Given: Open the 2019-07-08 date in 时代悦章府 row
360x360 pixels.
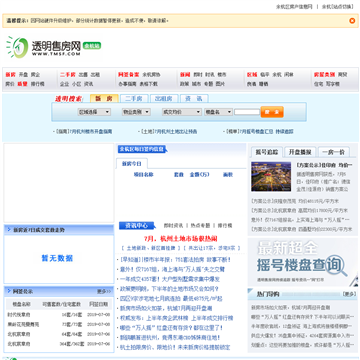Looking at the screenshot, I should pos(98,315).
